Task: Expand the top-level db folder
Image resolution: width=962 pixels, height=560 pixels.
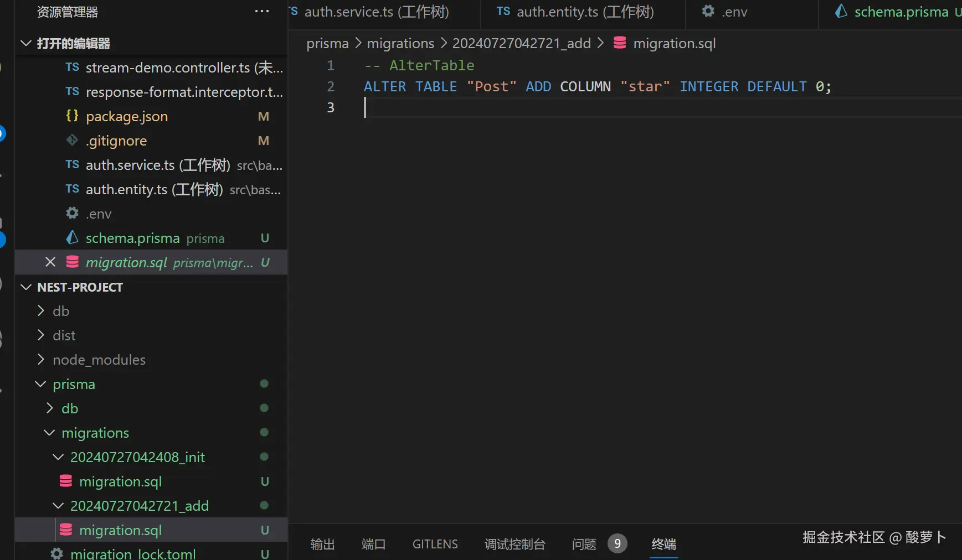Action: click(40, 311)
